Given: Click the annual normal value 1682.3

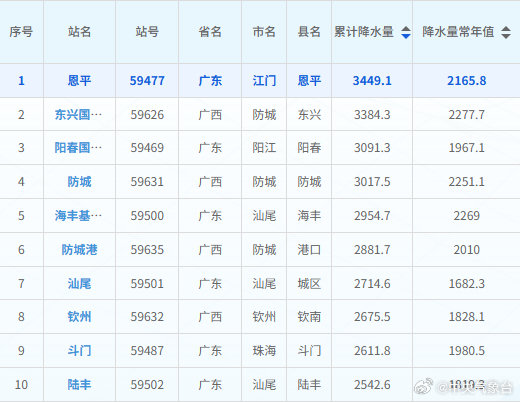Looking at the screenshot, I should tap(467, 284).
